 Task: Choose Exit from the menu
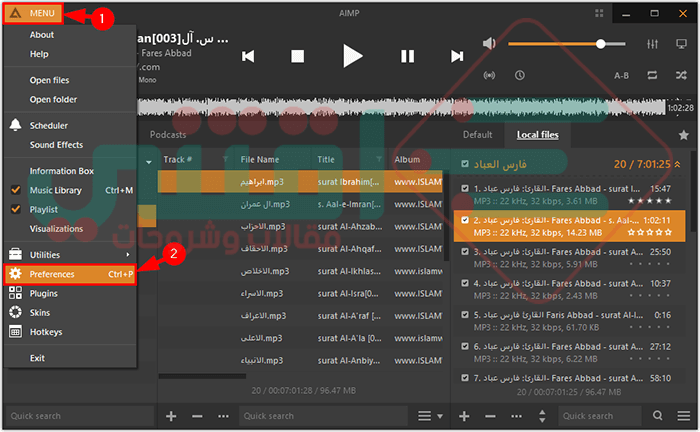coord(37,358)
